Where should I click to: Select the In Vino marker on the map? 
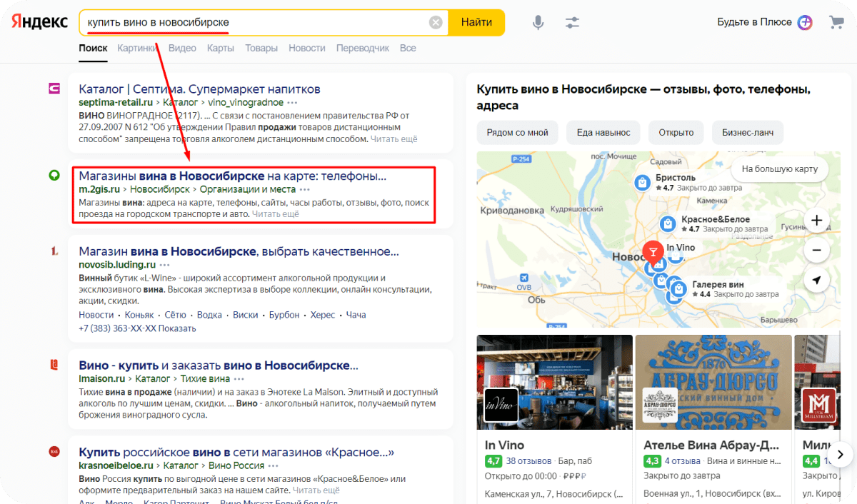pyautogui.click(x=652, y=251)
